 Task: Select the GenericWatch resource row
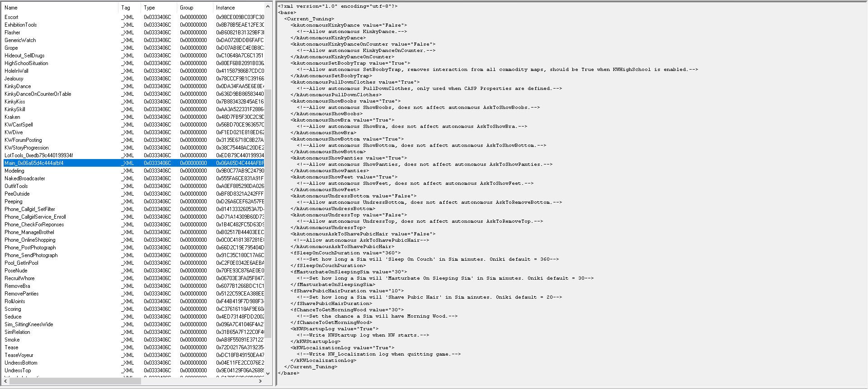[x=134, y=40]
